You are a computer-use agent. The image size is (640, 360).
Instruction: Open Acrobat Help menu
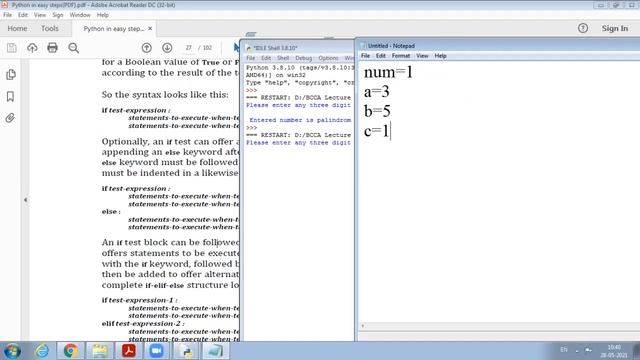[102, 15]
